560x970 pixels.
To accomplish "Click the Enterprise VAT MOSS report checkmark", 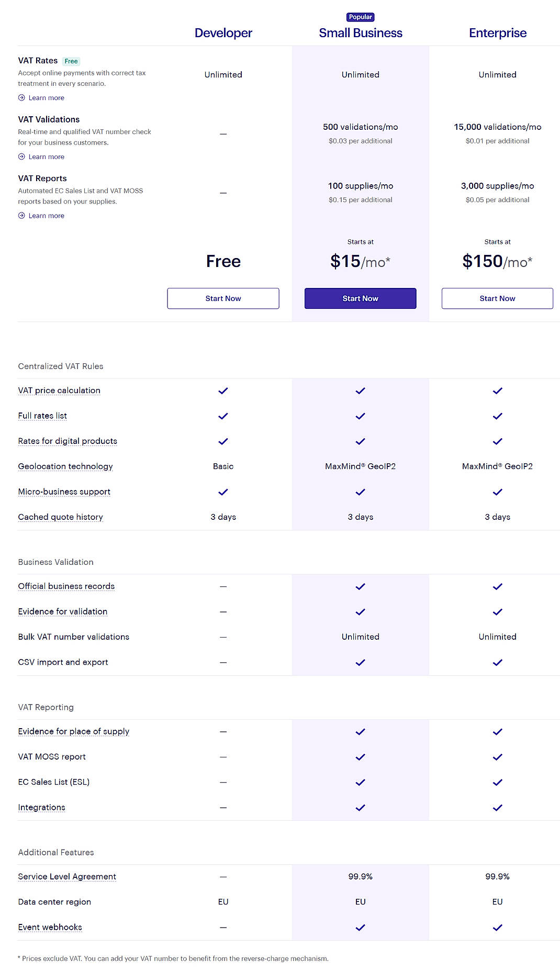I will [x=497, y=756].
